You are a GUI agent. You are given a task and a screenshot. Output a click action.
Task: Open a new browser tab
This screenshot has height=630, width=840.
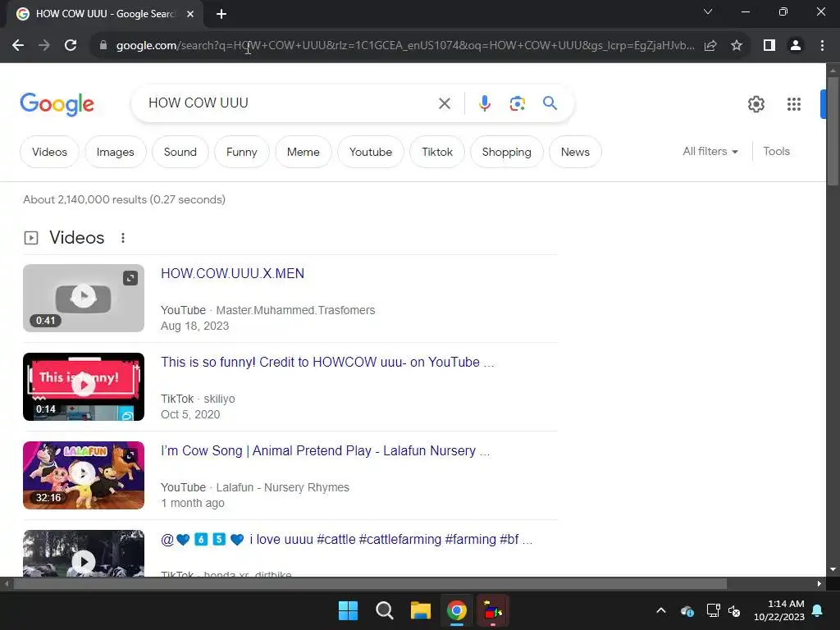click(221, 14)
